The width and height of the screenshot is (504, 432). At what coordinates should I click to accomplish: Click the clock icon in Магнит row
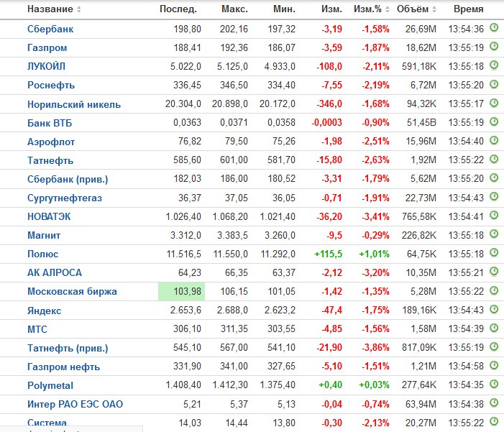pyautogui.click(x=494, y=234)
